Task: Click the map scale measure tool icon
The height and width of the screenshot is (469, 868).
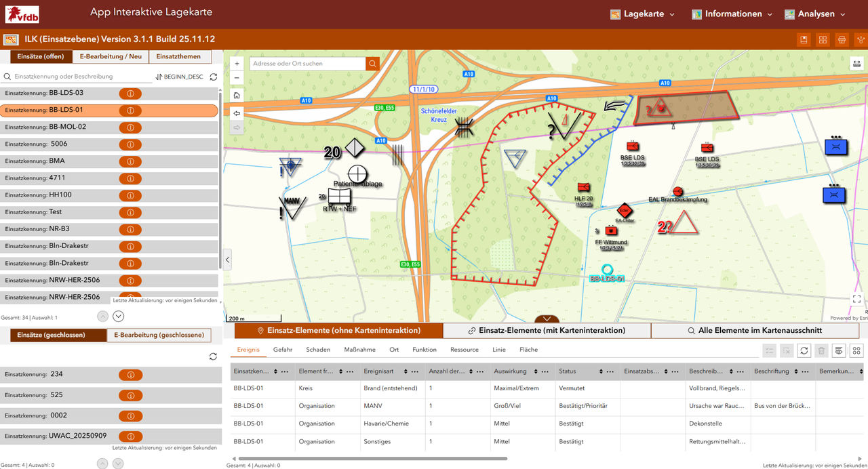Action: point(856,63)
